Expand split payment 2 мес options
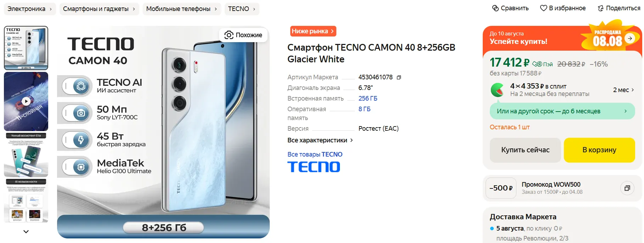This screenshot has height=243, width=644. [623, 90]
